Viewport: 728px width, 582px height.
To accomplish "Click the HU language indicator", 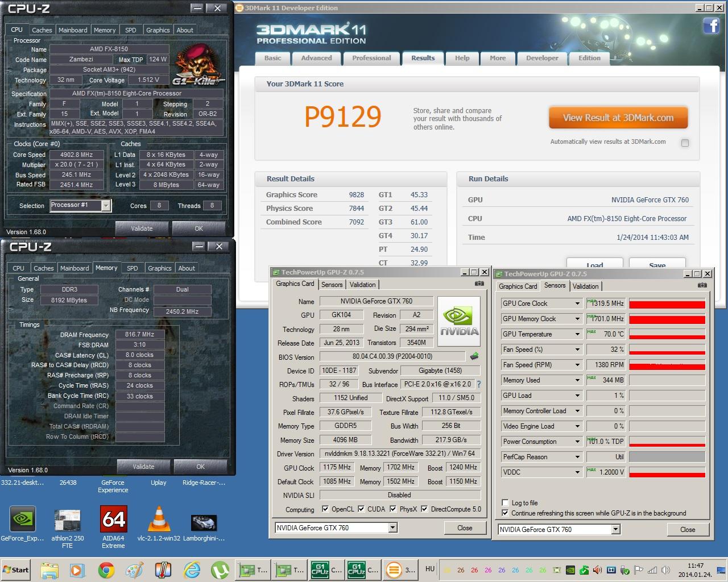I will [430, 569].
